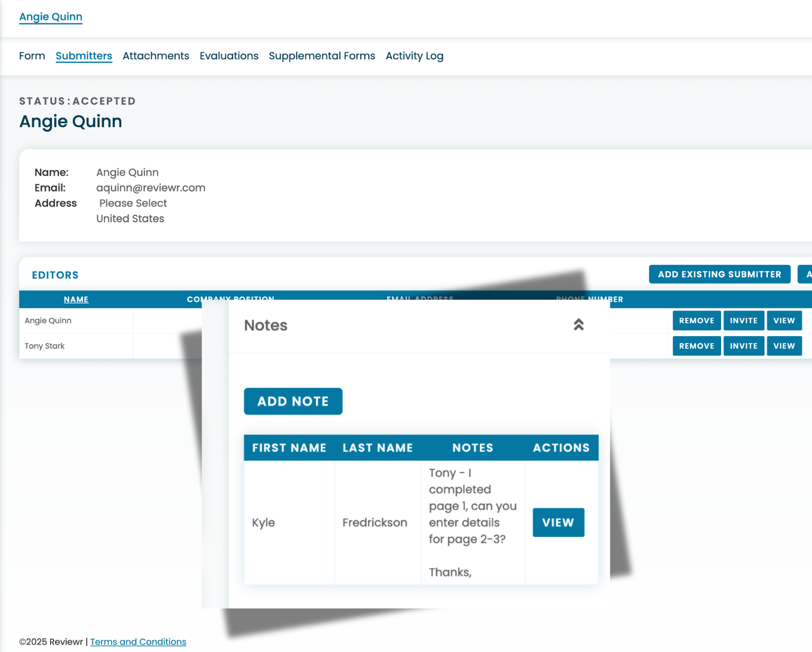Image resolution: width=812 pixels, height=652 pixels.
Task: Invite Angie Quinn via the INVITE button
Action: point(744,320)
